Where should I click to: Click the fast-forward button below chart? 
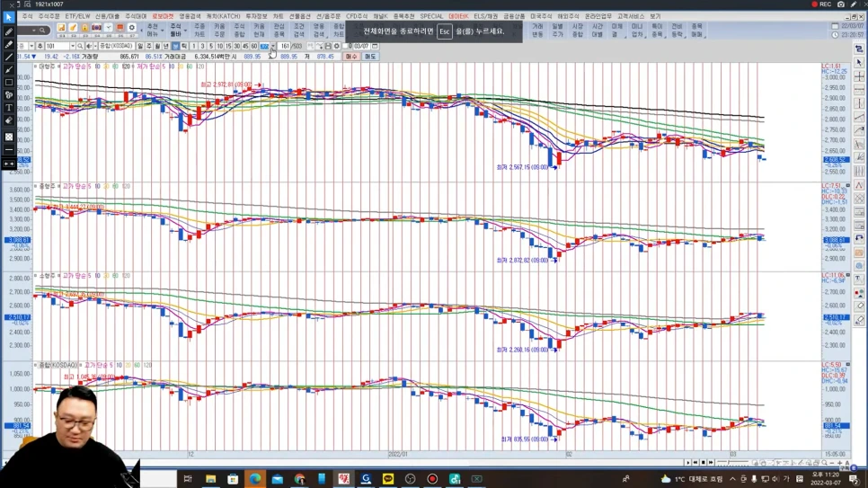coord(711,463)
